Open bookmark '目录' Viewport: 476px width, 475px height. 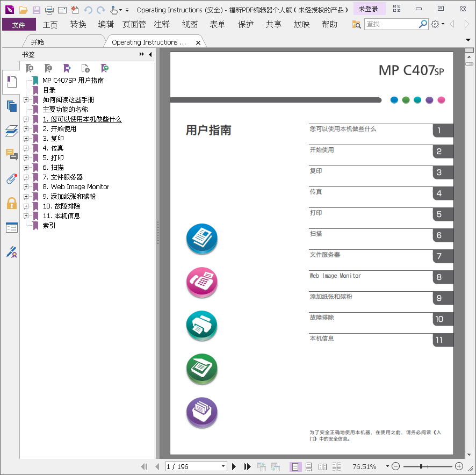click(x=49, y=90)
